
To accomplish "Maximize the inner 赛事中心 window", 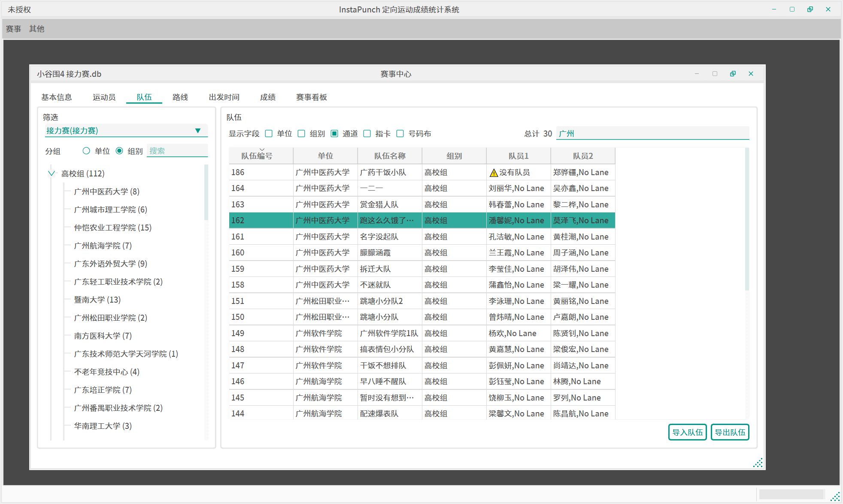I will [x=715, y=74].
